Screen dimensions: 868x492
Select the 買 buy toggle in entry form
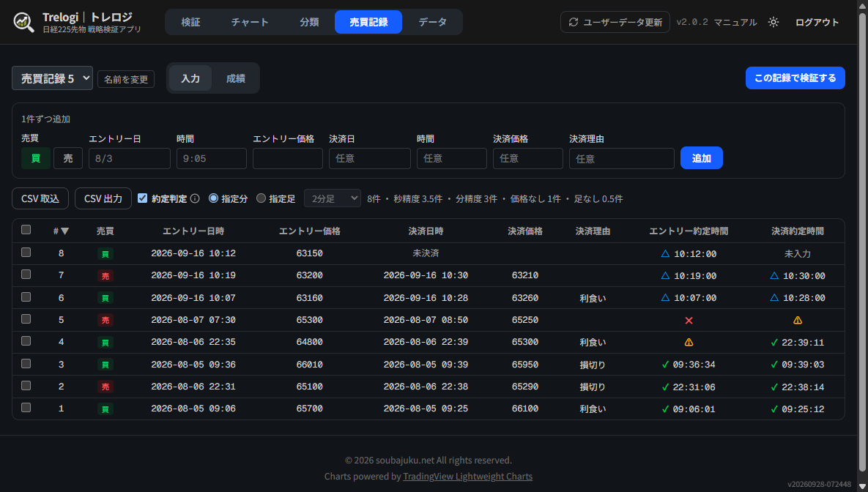(x=35, y=158)
